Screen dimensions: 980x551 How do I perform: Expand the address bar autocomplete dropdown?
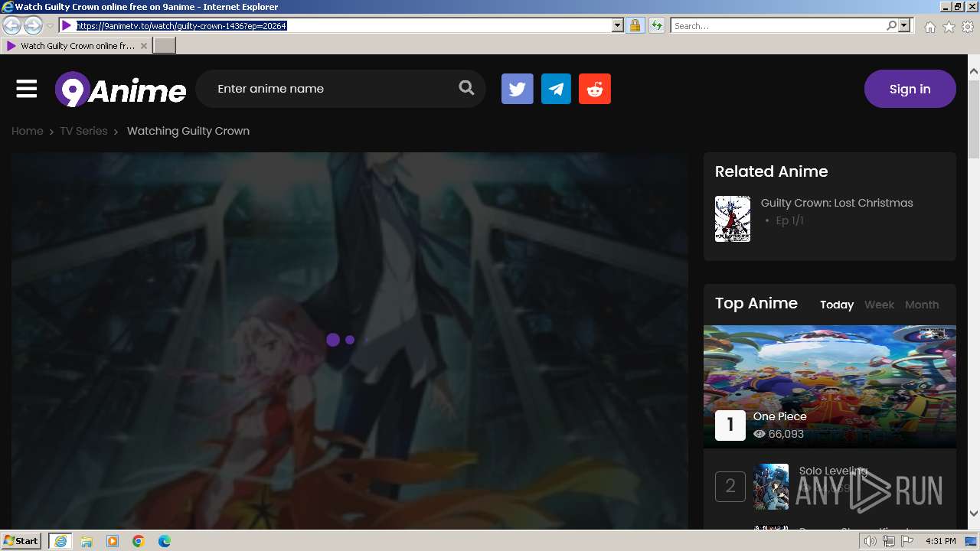(x=618, y=26)
